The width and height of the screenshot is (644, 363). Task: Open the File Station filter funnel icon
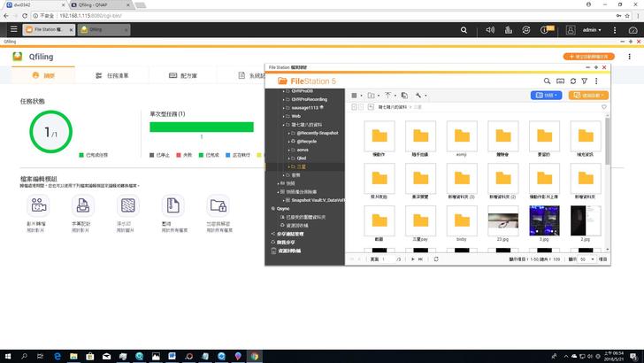(584, 81)
